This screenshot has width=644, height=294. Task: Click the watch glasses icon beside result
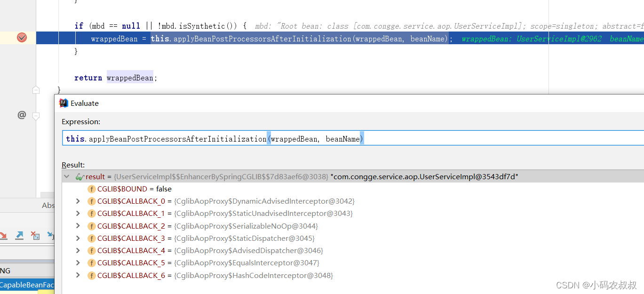[80, 177]
